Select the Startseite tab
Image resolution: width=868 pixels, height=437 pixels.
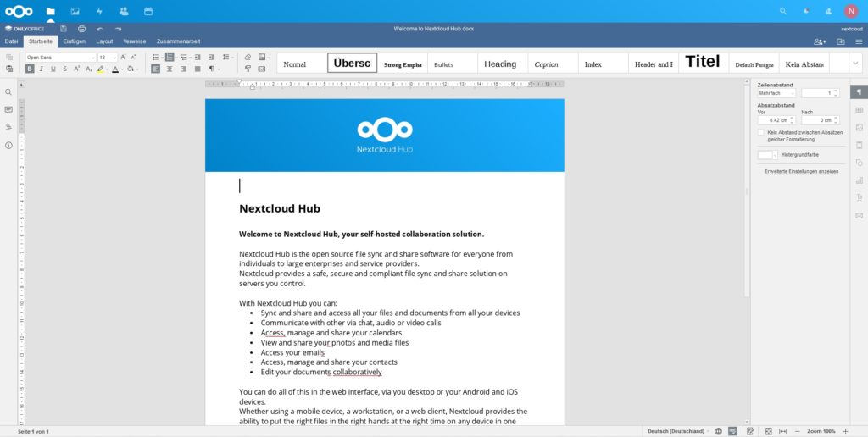[41, 41]
